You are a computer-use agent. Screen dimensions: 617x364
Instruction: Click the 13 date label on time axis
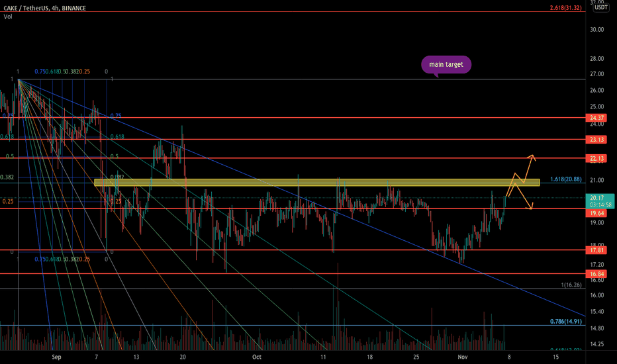click(x=136, y=357)
